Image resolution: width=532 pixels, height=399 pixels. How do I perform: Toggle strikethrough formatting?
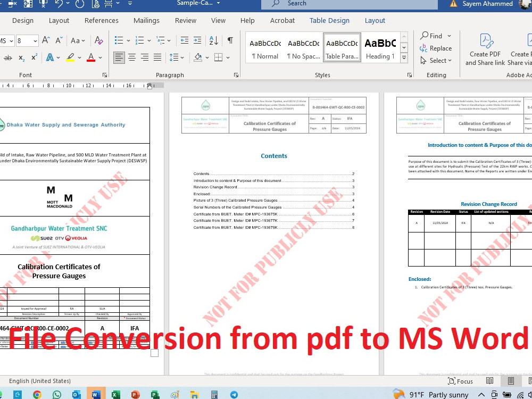[8, 57]
